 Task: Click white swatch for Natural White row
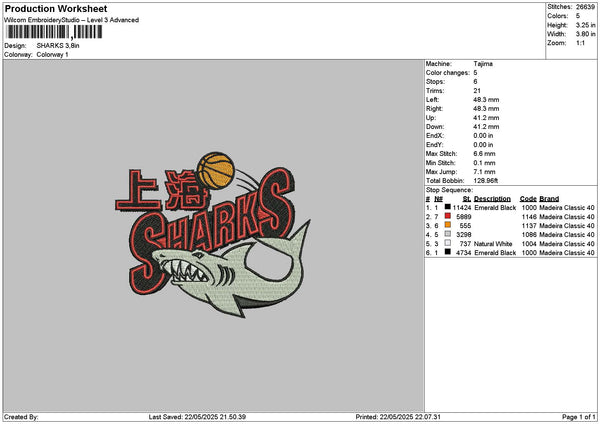(x=447, y=243)
